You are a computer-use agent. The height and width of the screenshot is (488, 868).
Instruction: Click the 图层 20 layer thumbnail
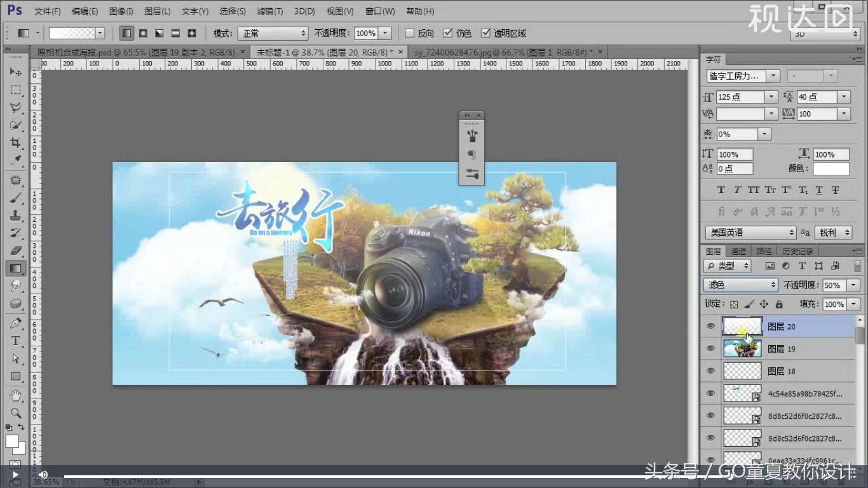[x=742, y=325]
